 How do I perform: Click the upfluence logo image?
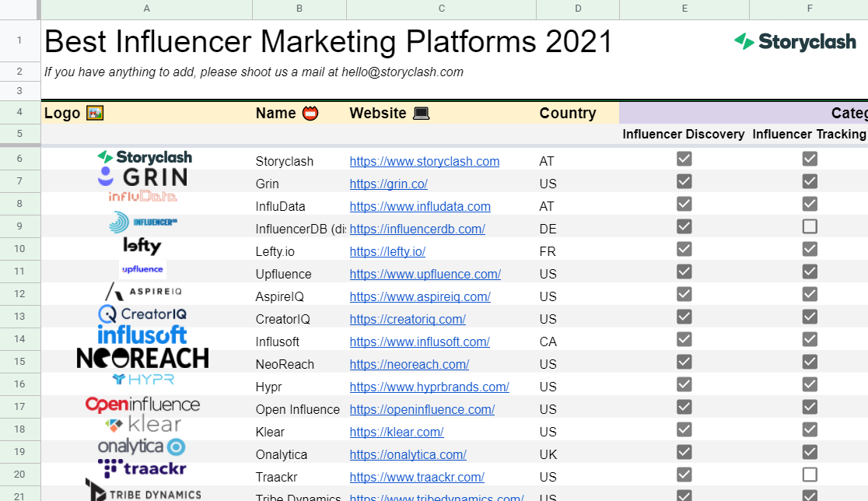(x=142, y=269)
